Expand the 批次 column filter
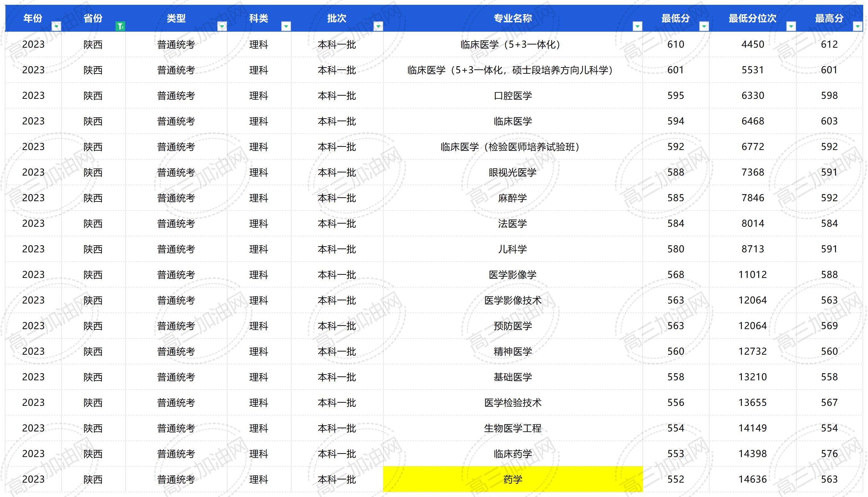 click(378, 26)
